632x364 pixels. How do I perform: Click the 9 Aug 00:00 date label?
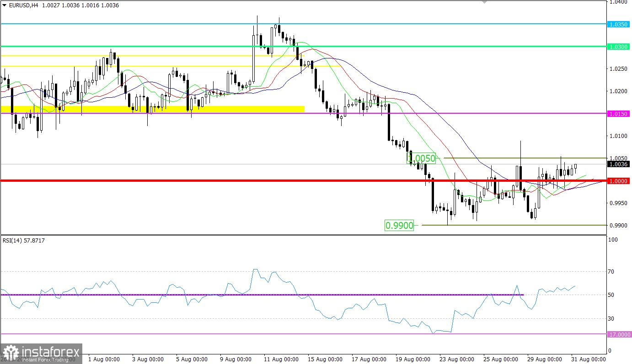pyautogui.click(x=235, y=359)
